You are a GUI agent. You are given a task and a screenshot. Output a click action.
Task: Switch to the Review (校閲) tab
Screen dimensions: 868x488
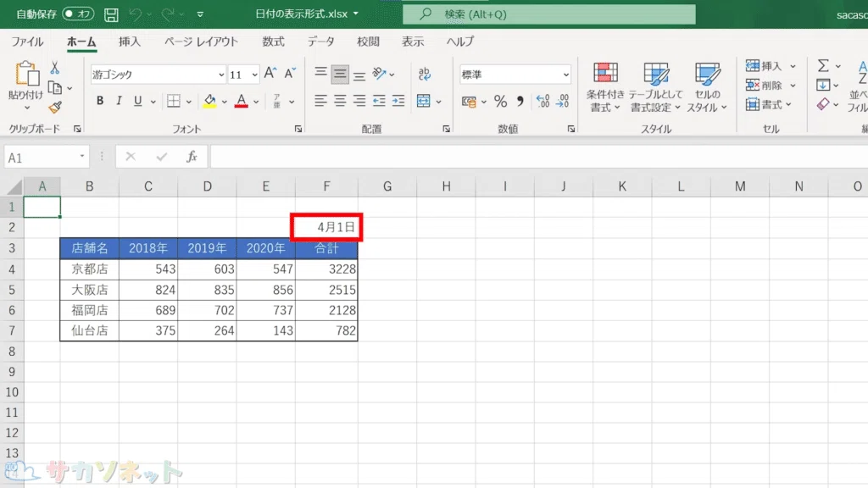tap(368, 42)
